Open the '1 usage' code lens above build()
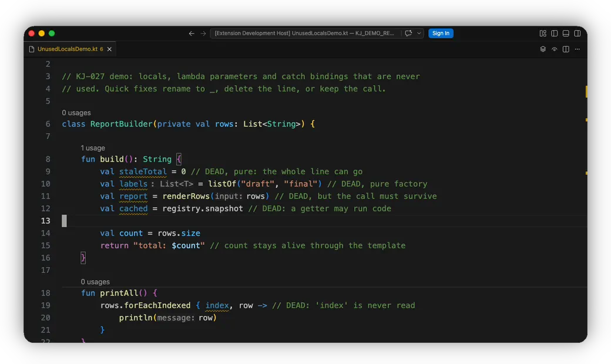Image resolution: width=611 pixels, height=364 pixels. coord(93,148)
